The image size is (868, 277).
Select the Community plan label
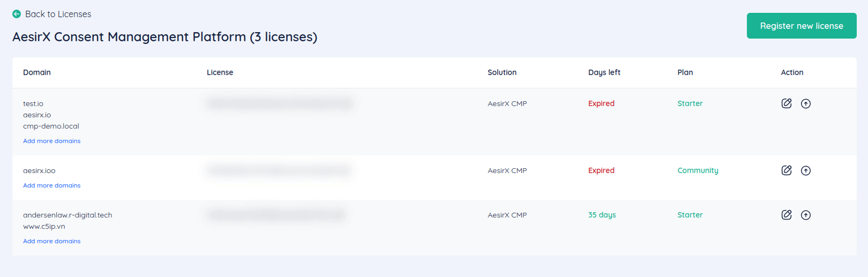[698, 170]
